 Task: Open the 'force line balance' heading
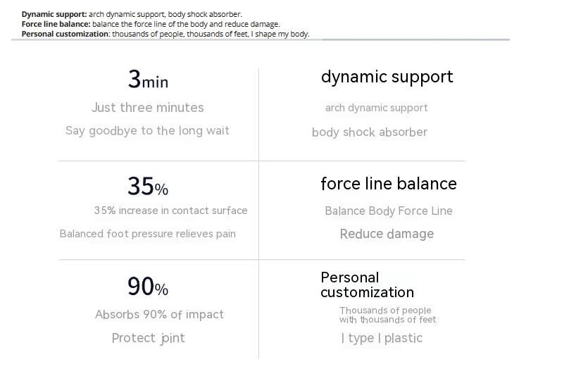[389, 184]
